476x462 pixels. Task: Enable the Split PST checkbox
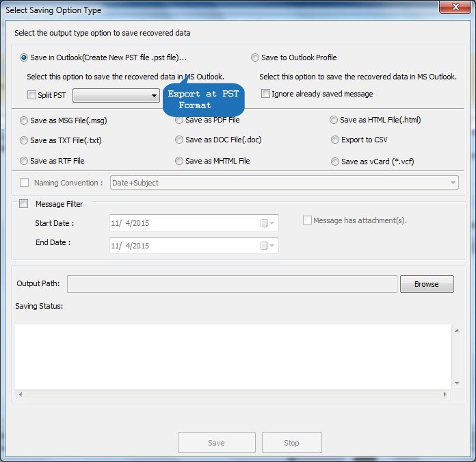tap(31, 95)
